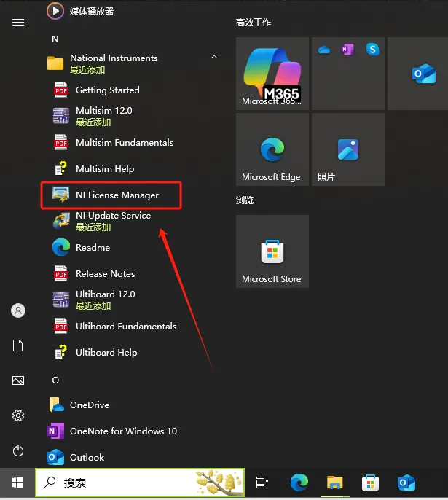Open the Ultiboard Help icon
This screenshot has height=500, width=448.
(x=61, y=352)
